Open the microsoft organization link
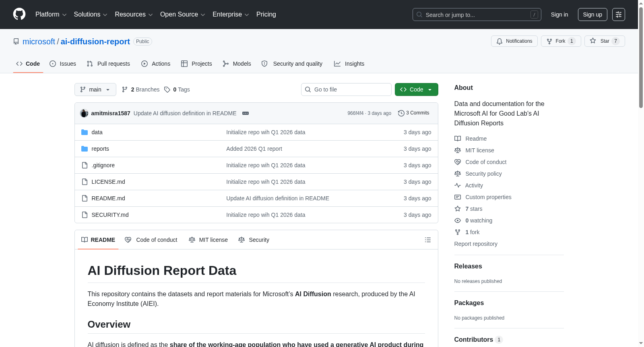 [x=39, y=42]
